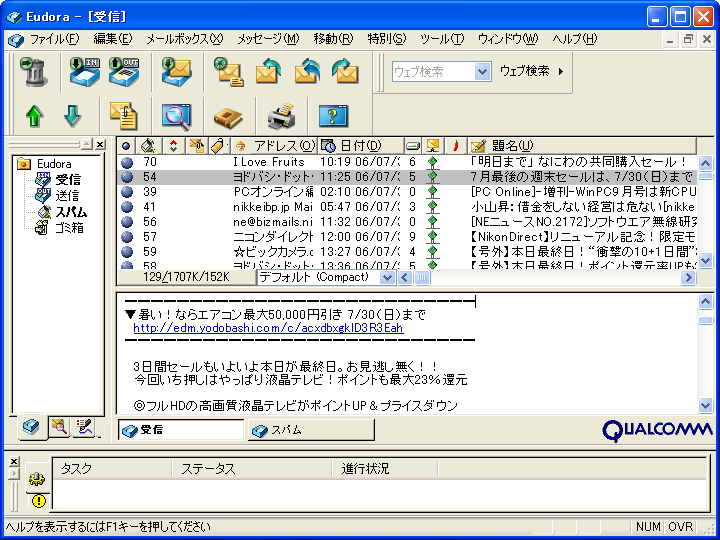The height and width of the screenshot is (540, 720).
Task: Switch to the File Browser panel tab icon
Action: [x=60, y=427]
